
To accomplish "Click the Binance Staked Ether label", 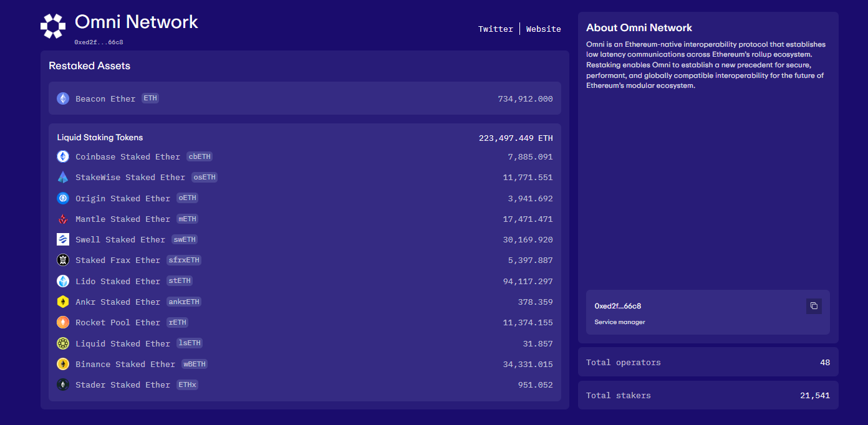I will pyautogui.click(x=125, y=364).
